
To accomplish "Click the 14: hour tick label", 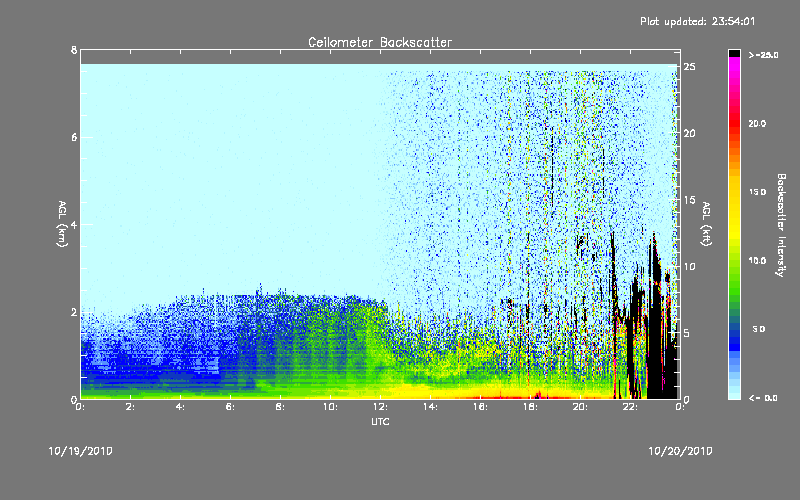I will [430, 407].
